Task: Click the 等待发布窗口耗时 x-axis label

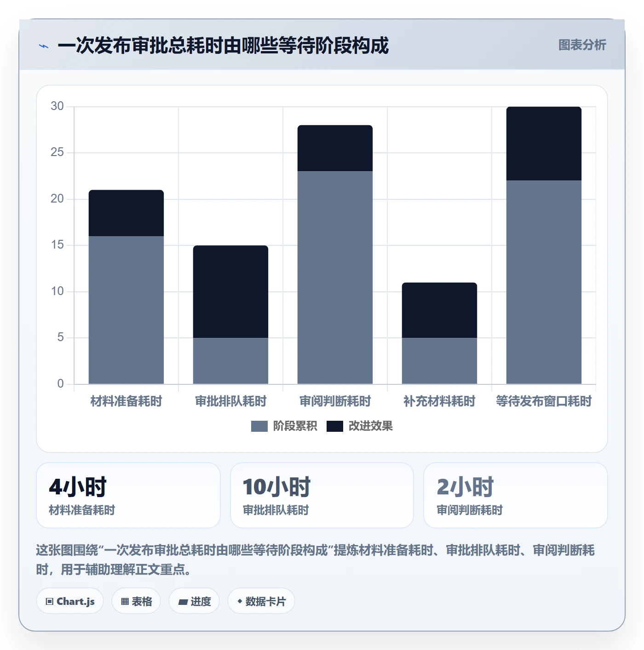Action: tap(544, 401)
